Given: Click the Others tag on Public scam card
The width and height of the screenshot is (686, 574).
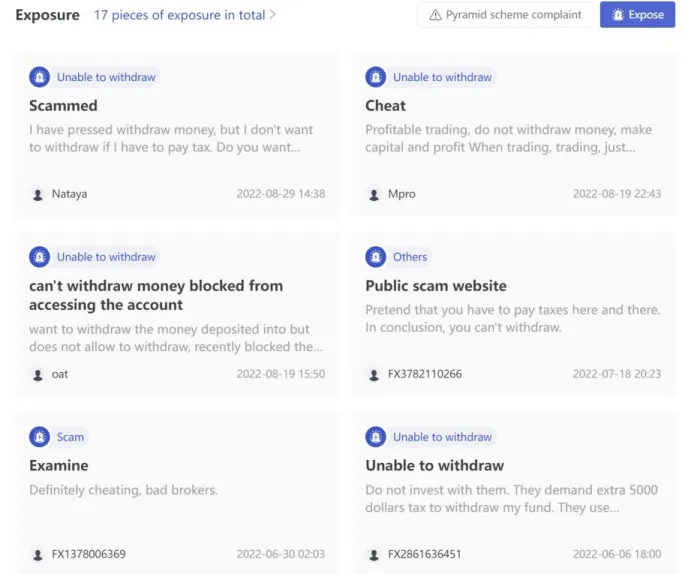Looking at the screenshot, I should [410, 257].
